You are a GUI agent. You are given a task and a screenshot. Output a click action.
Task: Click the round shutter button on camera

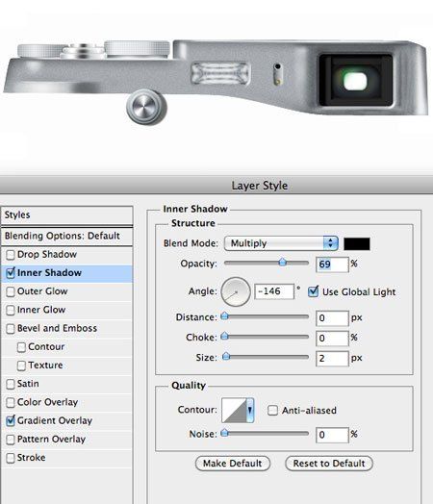tap(146, 108)
